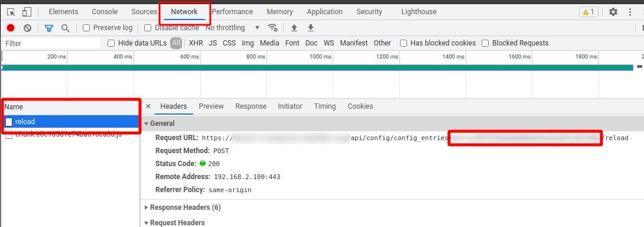Open the Headers details tab
Screen dimensions: 644x227
click(173, 106)
